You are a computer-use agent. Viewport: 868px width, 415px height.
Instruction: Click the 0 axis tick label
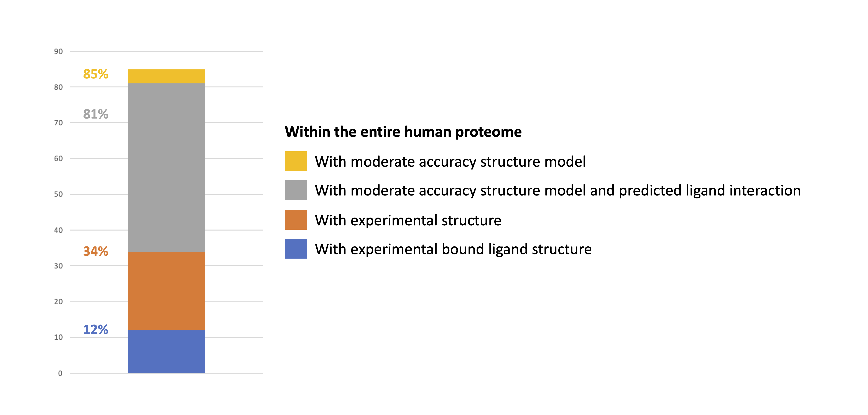(60, 373)
